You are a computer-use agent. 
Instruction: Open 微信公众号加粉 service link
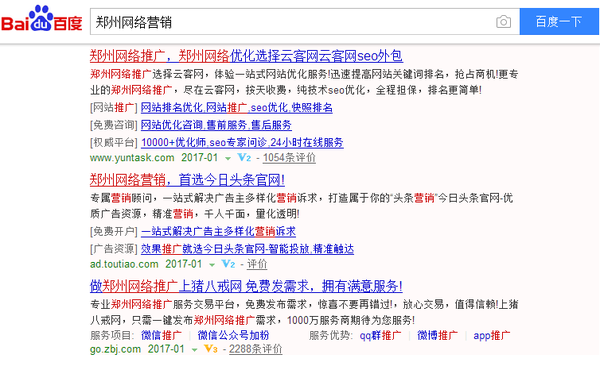(233, 336)
